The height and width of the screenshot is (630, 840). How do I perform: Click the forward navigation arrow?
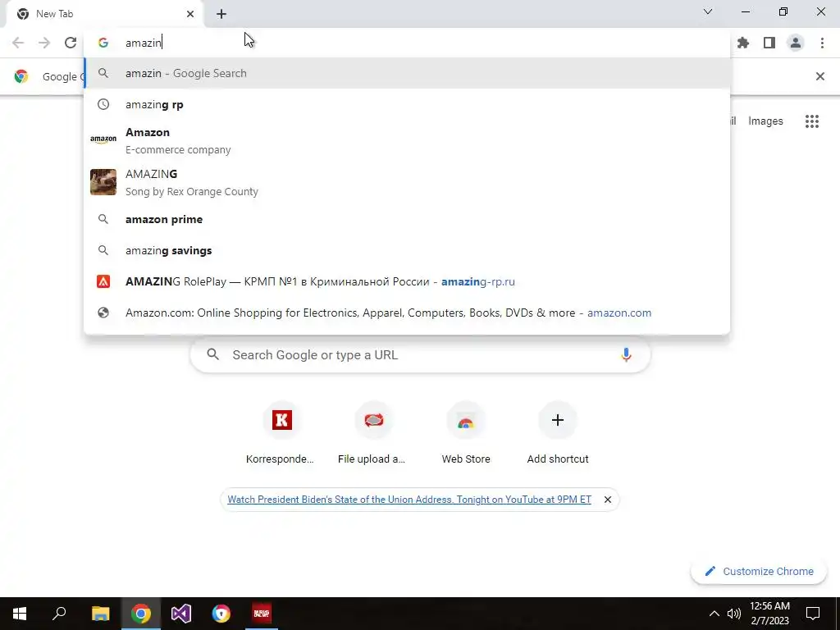click(44, 43)
